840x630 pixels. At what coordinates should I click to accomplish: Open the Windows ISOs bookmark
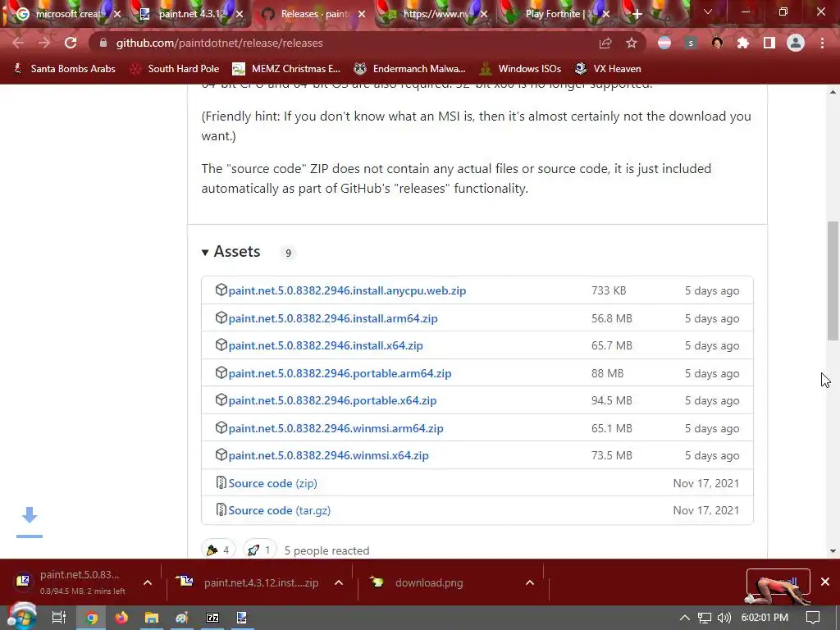pyautogui.click(x=520, y=69)
